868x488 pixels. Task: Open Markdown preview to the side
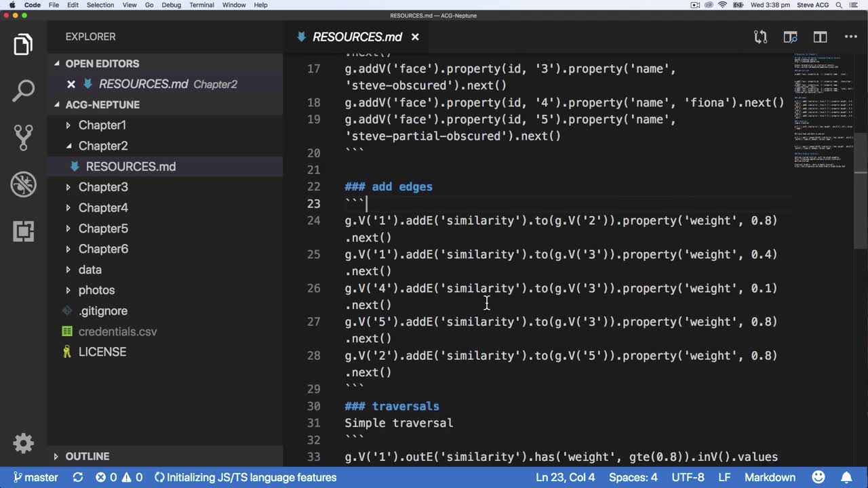click(x=790, y=37)
